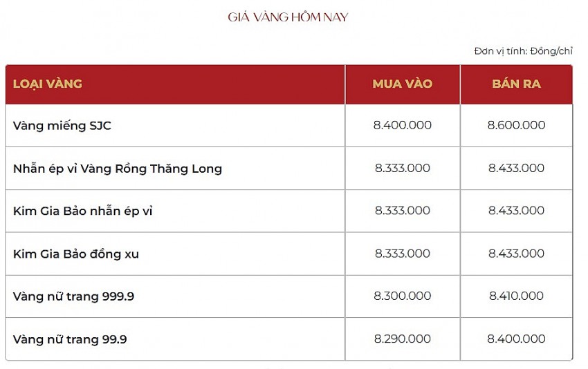Click SJC sell price 8.600.000
Screen dimensions: 588x369
516,125
